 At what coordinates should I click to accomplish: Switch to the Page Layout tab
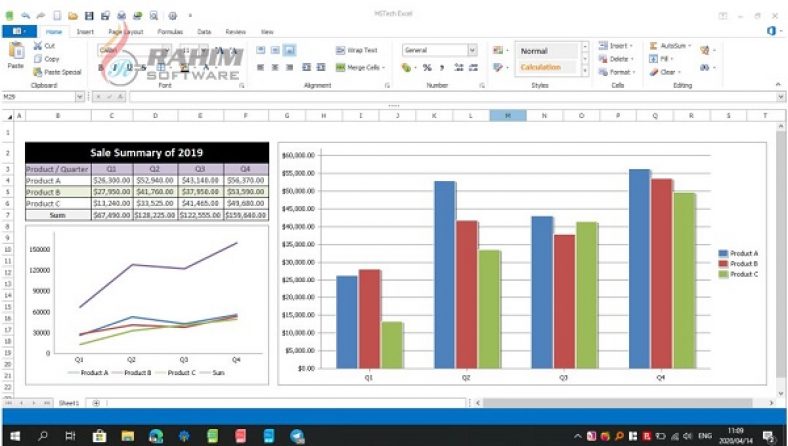[126, 32]
